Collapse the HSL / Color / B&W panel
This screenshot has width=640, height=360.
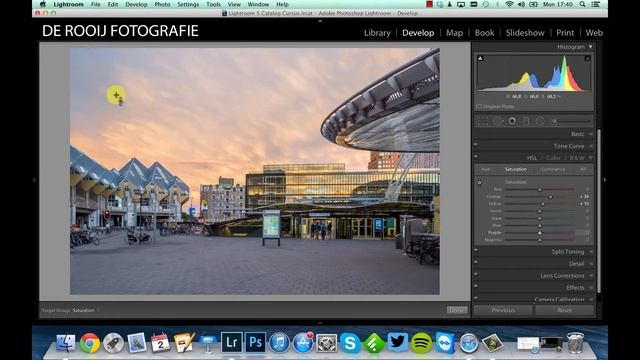pos(591,158)
